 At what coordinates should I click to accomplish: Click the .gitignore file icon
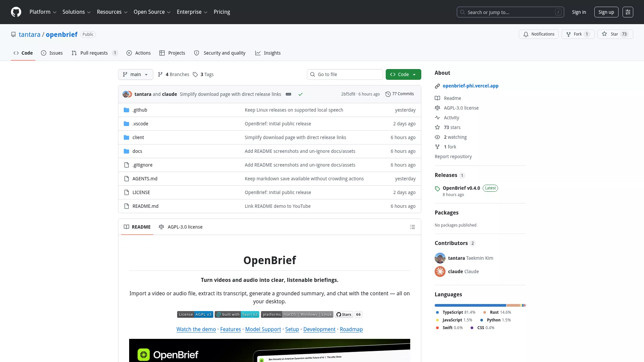126,165
